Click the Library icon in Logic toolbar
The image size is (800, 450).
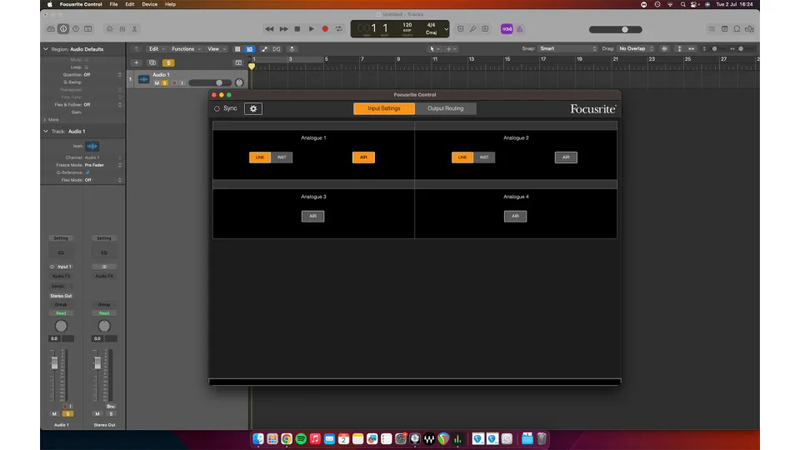[x=51, y=29]
